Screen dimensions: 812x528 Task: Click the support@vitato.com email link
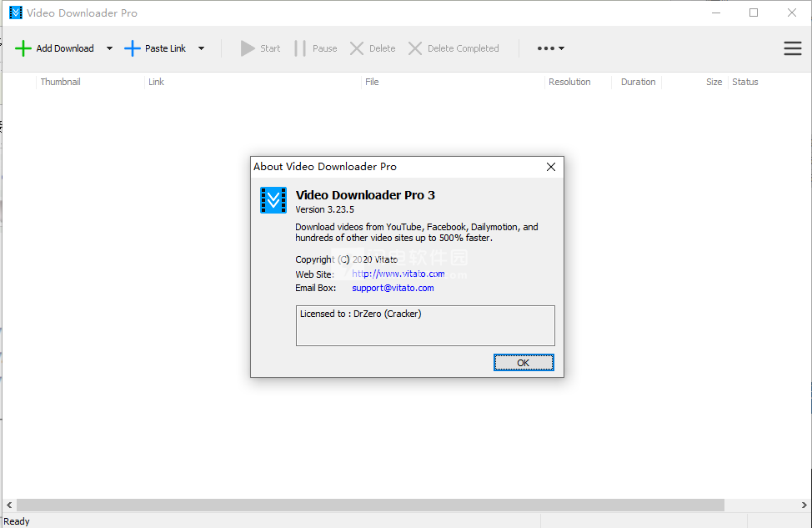[393, 288]
